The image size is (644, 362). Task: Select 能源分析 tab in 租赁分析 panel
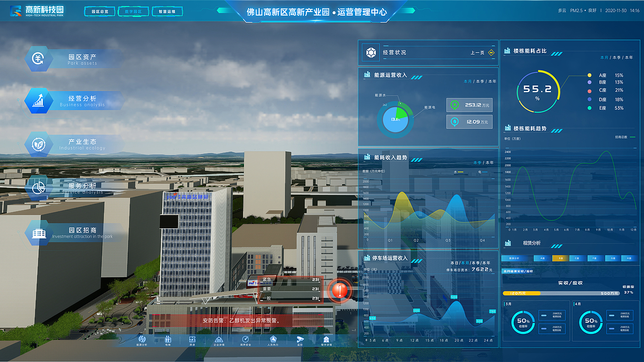click(x=517, y=258)
